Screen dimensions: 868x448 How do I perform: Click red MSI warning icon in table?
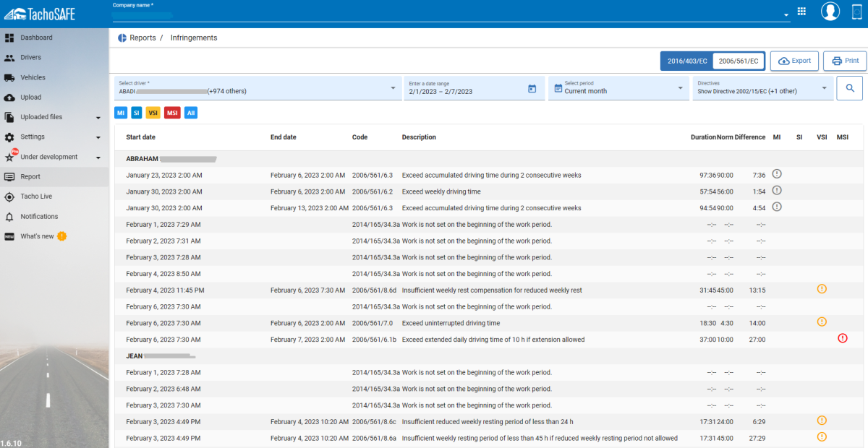[842, 338]
